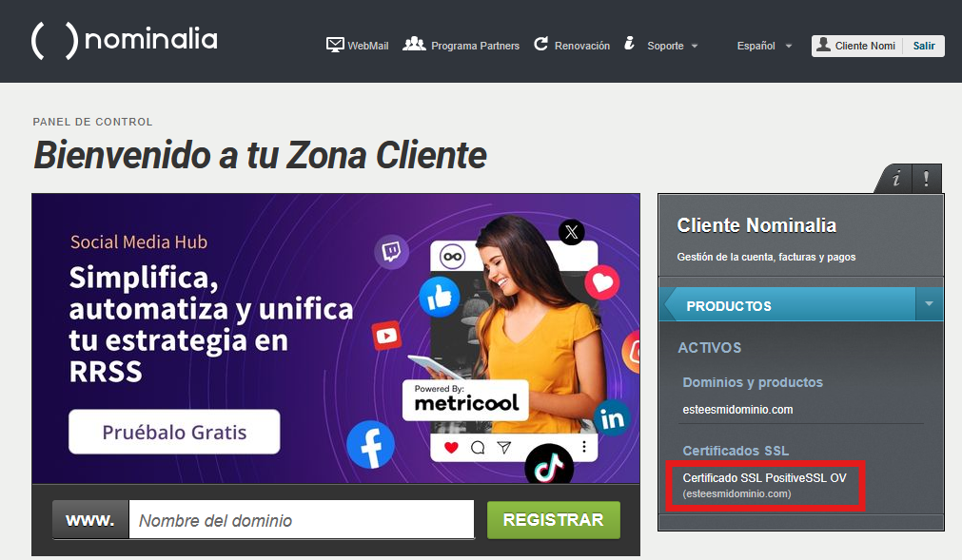
Task: Click the Programa Partners people icon
Action: (x=414, y=44)
